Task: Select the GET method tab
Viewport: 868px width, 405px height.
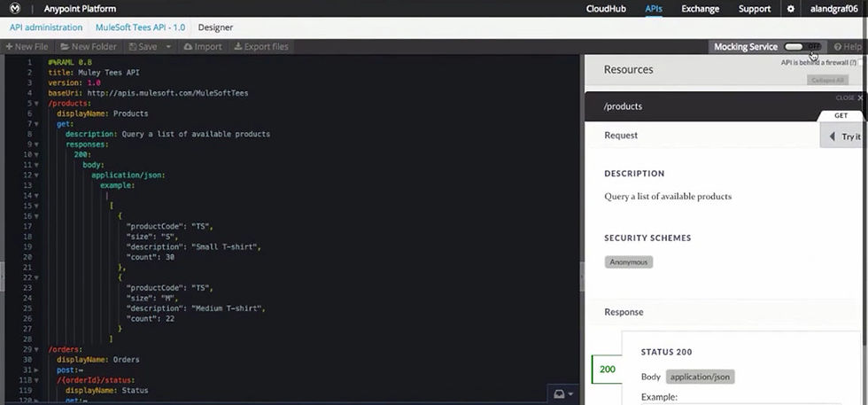Action: pos(841,115)
